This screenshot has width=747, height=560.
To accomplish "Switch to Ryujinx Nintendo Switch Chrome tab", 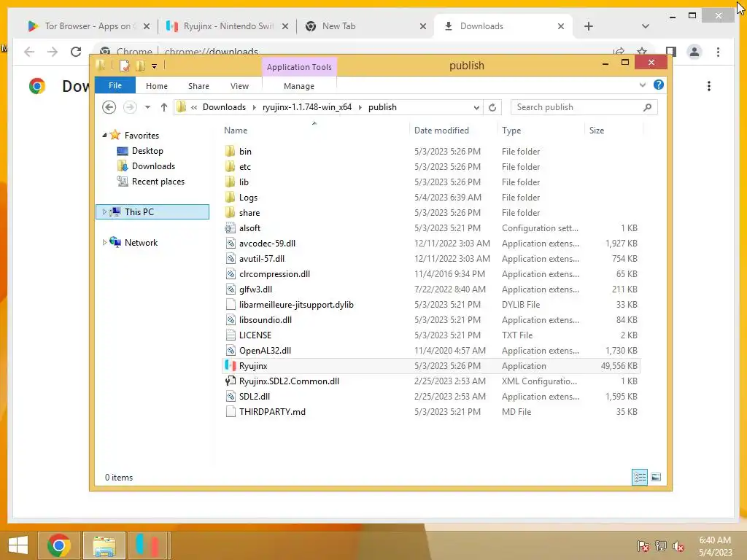I will (x=228, y=26).
